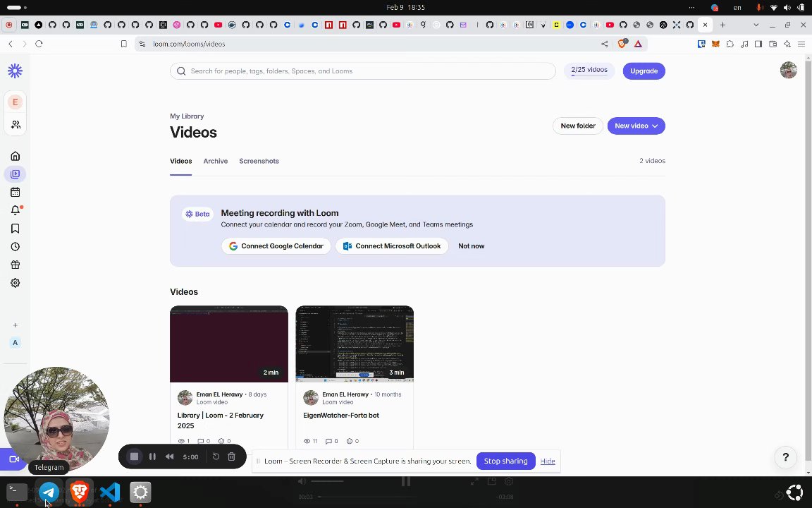This screenshot has height=508, width=812.
Task: Open the A space in sidebar
Action: click(15, 343)
